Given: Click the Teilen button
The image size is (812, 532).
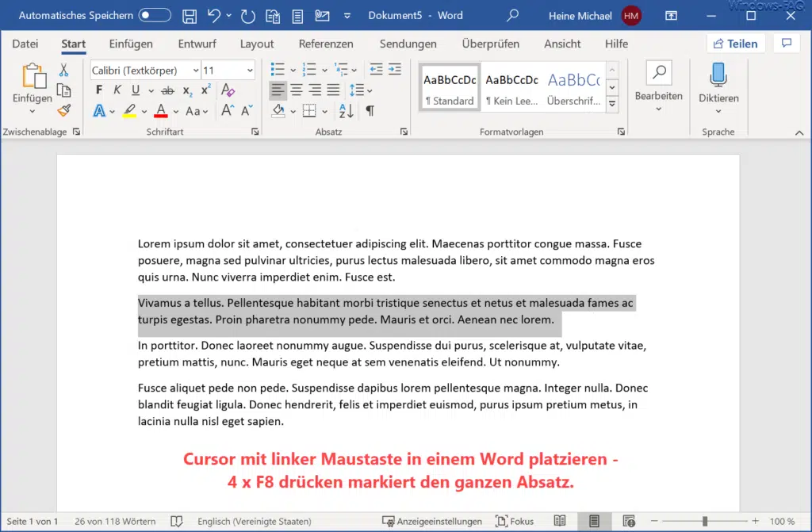Looking at the screenshot, I should click(x=735, y=43).
